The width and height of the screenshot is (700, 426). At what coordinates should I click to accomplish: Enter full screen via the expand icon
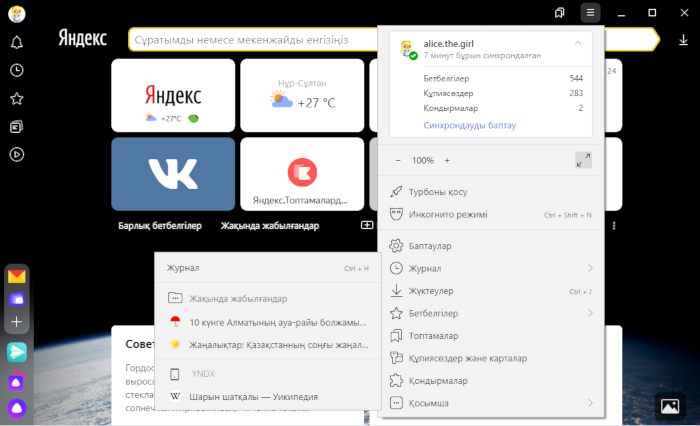(x=583, y=160)
